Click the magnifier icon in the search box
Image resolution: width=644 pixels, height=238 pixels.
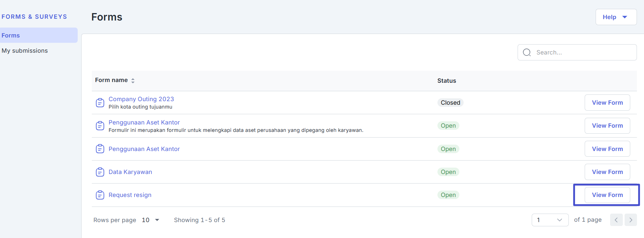[x=527, y=52]
